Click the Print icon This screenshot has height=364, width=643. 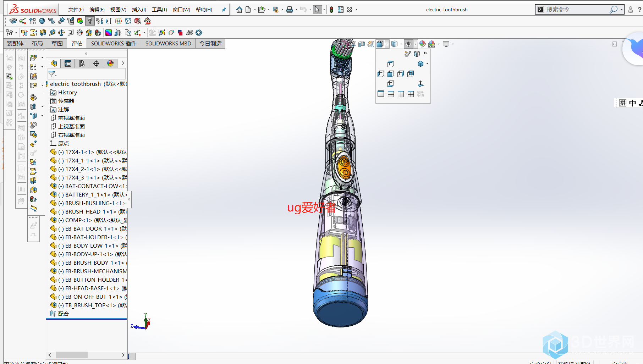click(290, 10)
